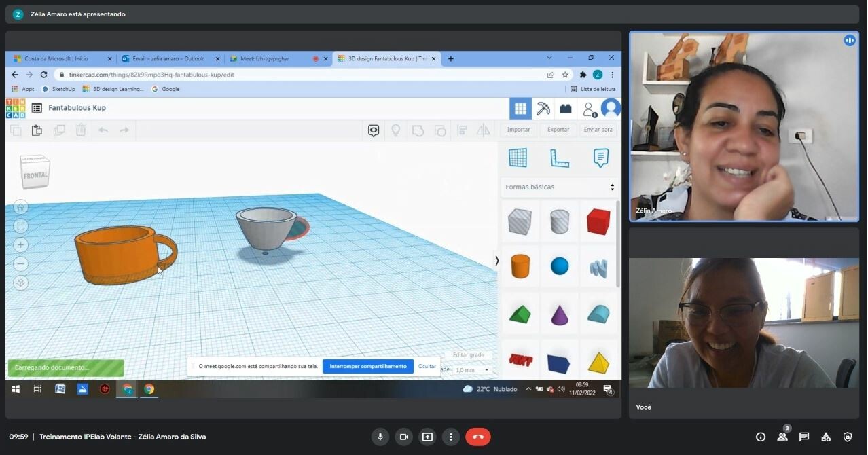The width and height of the screenshot is (868, 455).
Task: Pick the yellow Pyramid shape
Action: point(598,362)
